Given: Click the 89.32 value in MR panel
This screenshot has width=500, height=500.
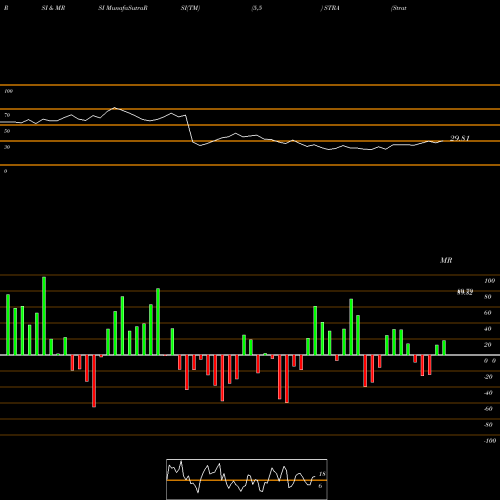Looking at the screenshot, I should point(465,292).
